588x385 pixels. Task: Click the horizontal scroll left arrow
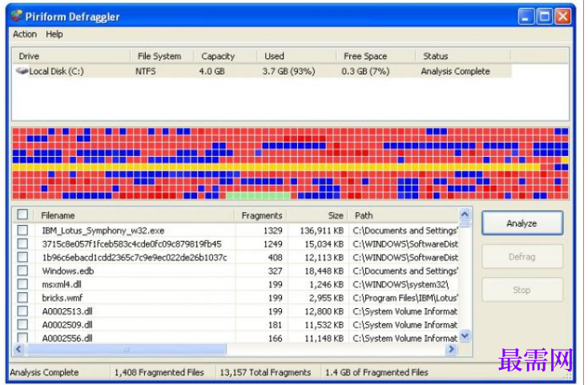click(18, 349)
